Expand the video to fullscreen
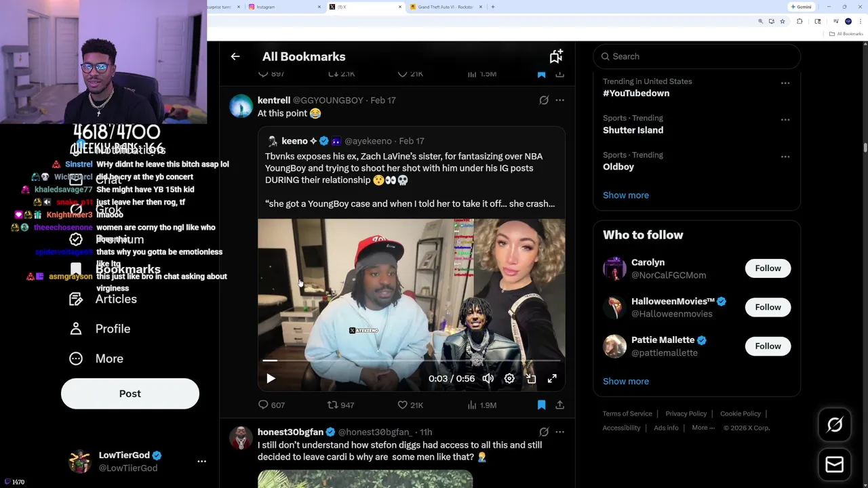The height and width of the screenshot is (488, 868). [552, 379]
